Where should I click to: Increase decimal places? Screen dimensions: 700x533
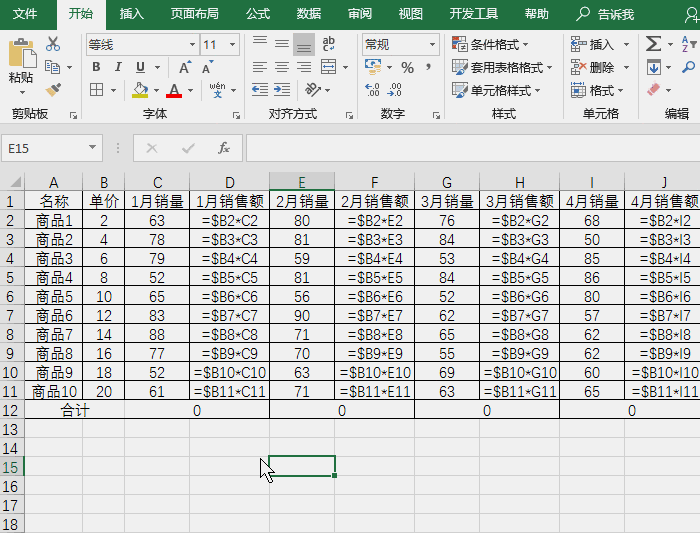click(372, 90)
